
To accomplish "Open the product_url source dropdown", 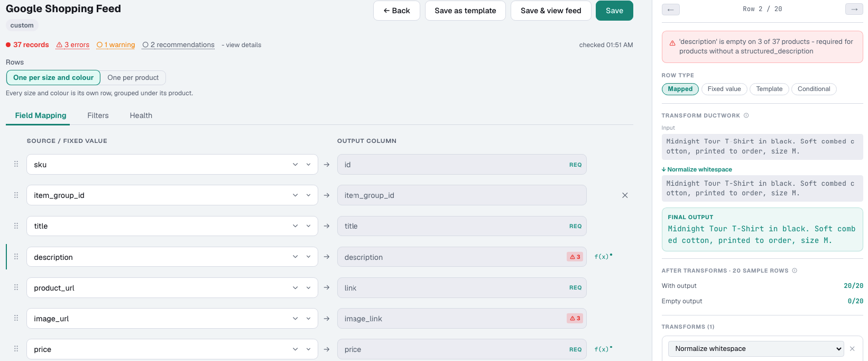I will click(172, 287).
